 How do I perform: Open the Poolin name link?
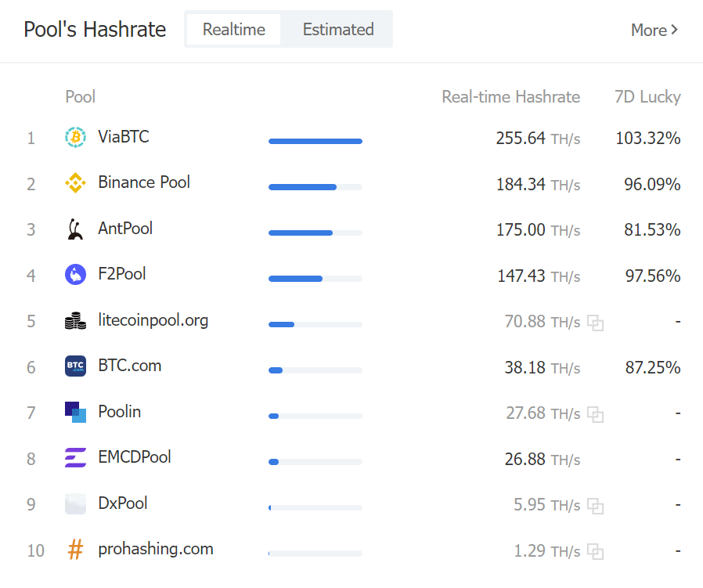119,412
